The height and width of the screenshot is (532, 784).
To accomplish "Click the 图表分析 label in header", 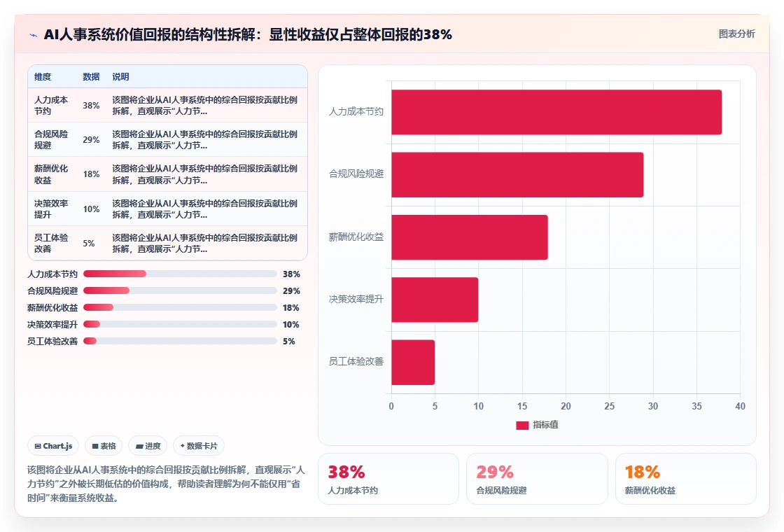I will [736, 34].
